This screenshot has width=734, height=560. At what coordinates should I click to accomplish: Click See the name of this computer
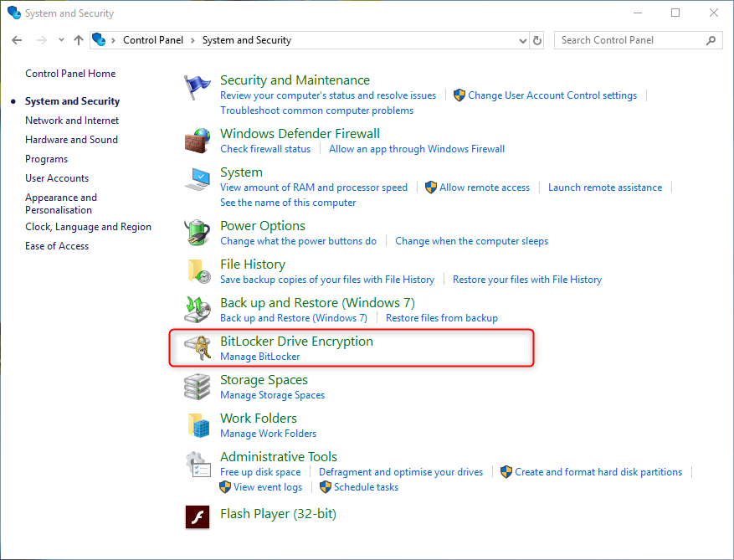(288, 203)
